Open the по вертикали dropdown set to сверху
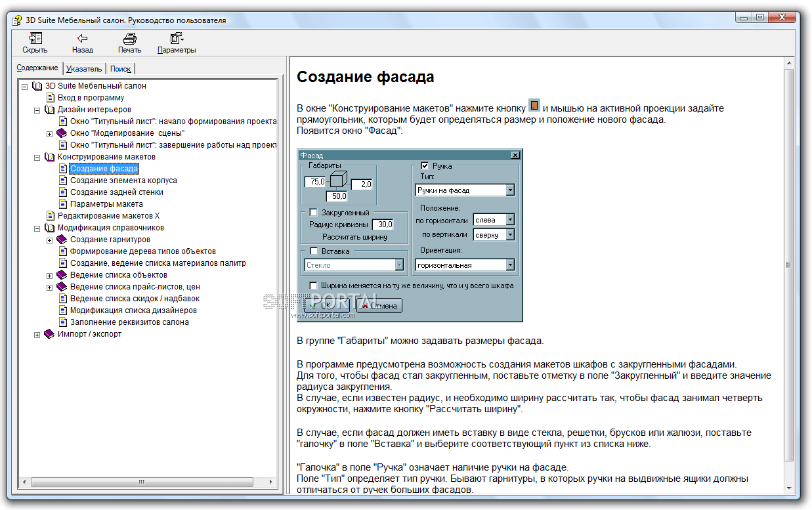Screen dimensions: 812x510 [494, 235]
